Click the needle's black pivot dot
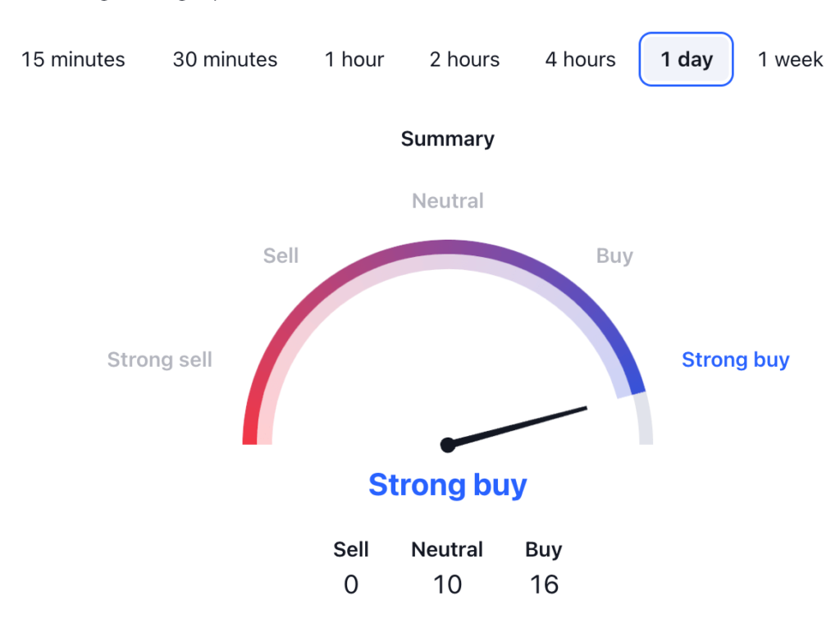This screenshot has height=628, width=840. click(x=448, y=445)
